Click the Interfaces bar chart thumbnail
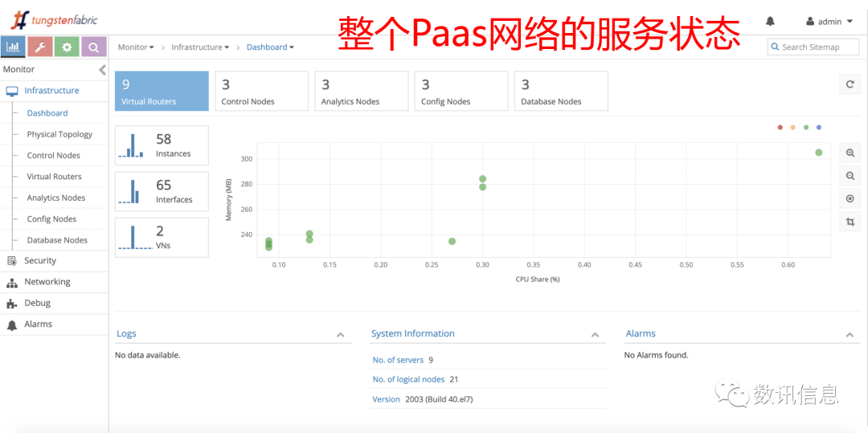 pos(129,191)
